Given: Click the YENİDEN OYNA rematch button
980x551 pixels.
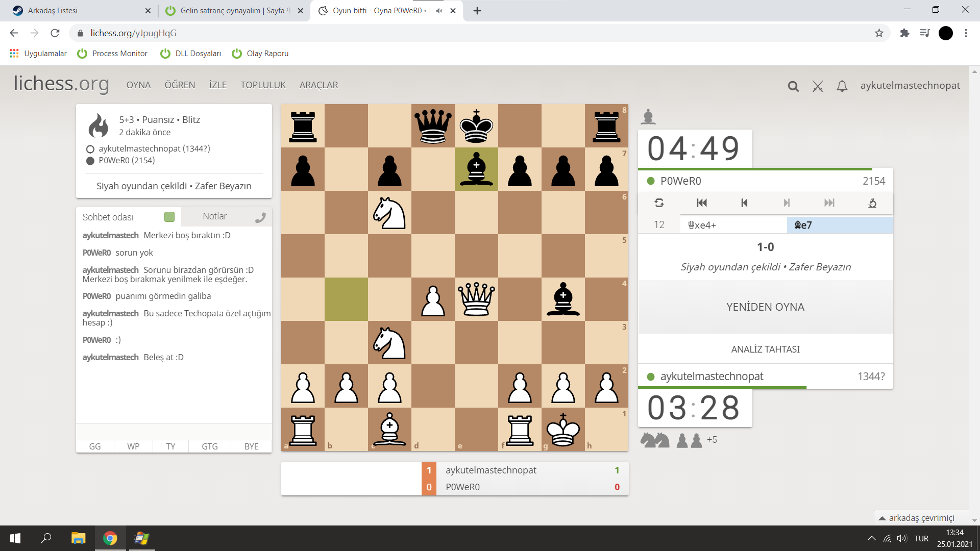Looking at the screenshot, I should coord(765,307).
